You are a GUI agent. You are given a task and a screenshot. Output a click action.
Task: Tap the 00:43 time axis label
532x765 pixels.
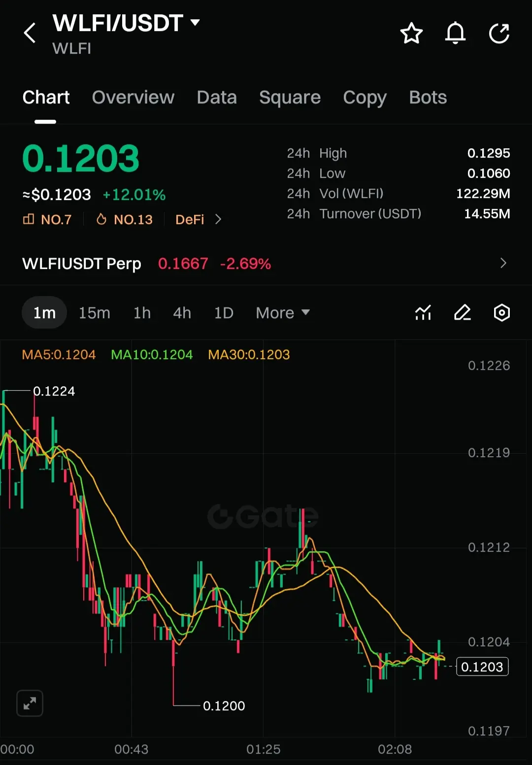pos(132,749)
